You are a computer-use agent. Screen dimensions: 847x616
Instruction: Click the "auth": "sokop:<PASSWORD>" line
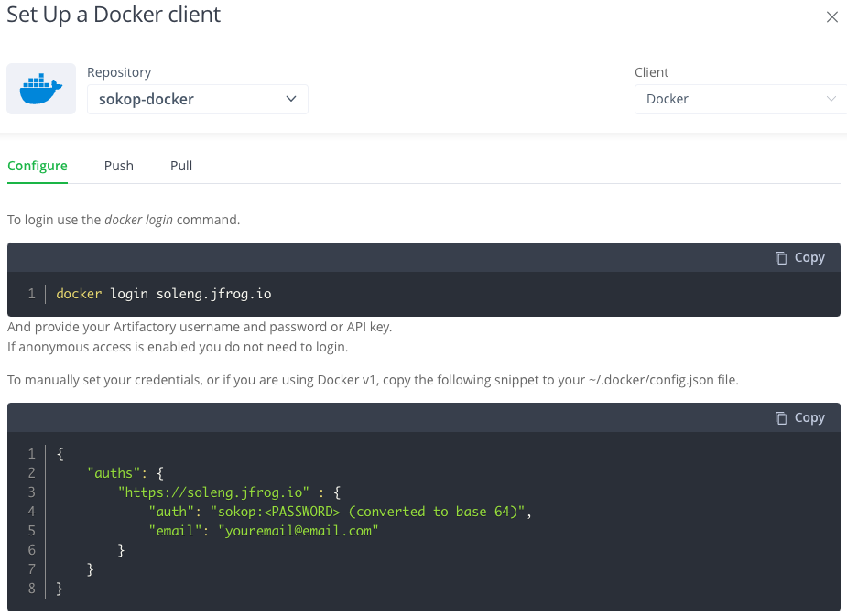click(x=341, y=512)
